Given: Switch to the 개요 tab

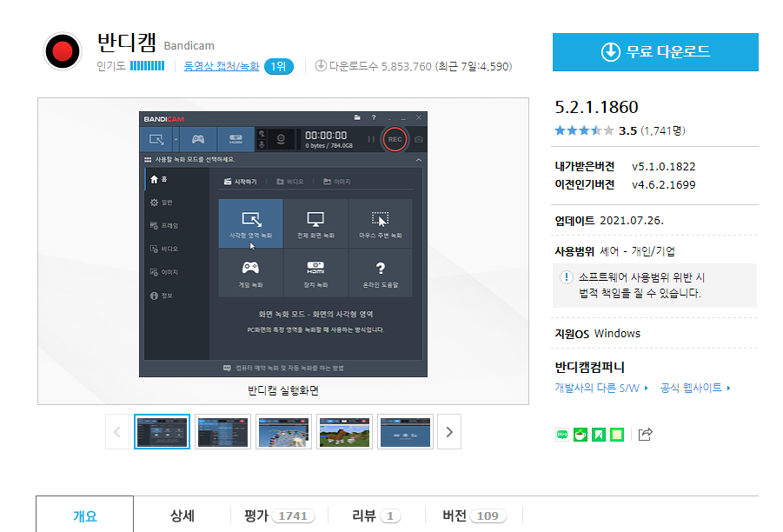Looking at the screenshot, I should point(85,515).
